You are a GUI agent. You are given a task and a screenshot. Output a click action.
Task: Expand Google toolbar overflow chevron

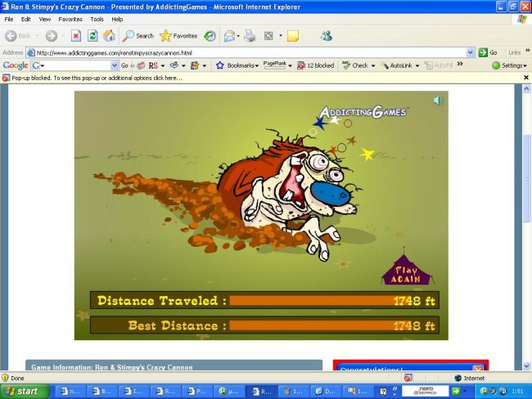point(460,64)
